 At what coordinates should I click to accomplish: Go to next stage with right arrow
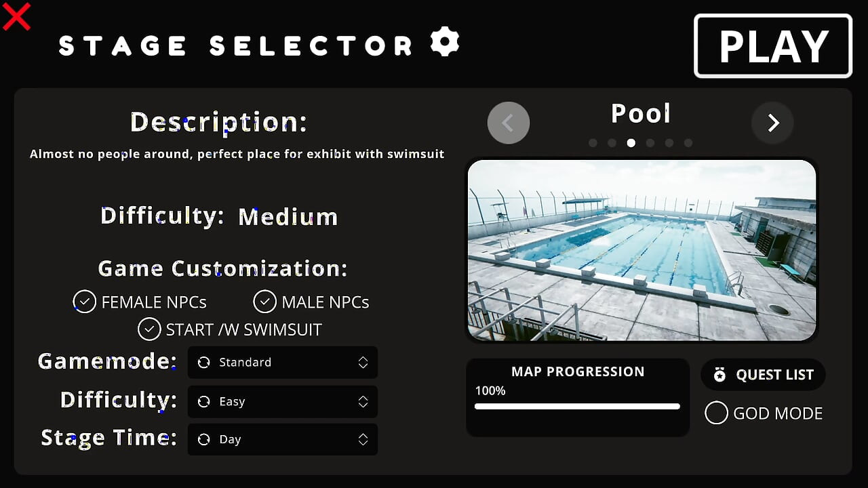click(x=772, y=123)
